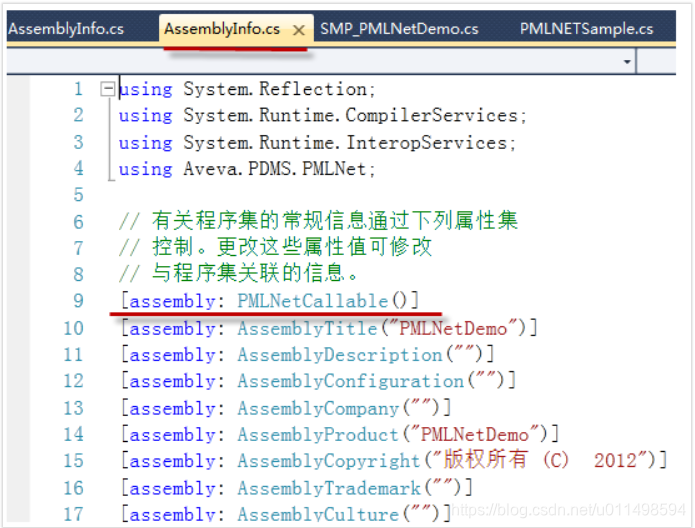695x528 pixels.
Task: Click Aveva.PDMS.PMLNet namespace text
Action: [278, 169]
